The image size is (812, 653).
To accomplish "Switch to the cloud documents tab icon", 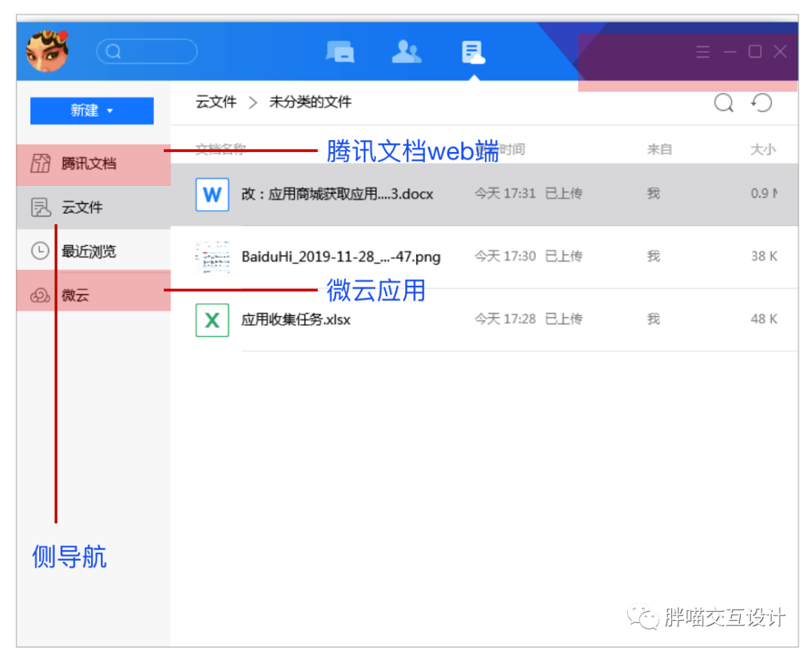I will tap(474, 53).
